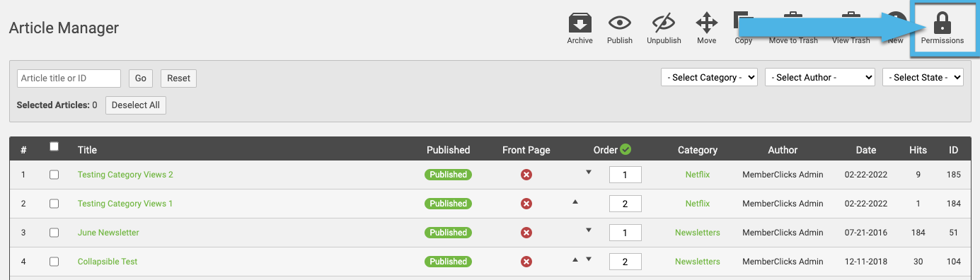Screen dimensions: 980x280
Task: Move Testing Category Views 1 up in order
Action: tap(575, 202)
